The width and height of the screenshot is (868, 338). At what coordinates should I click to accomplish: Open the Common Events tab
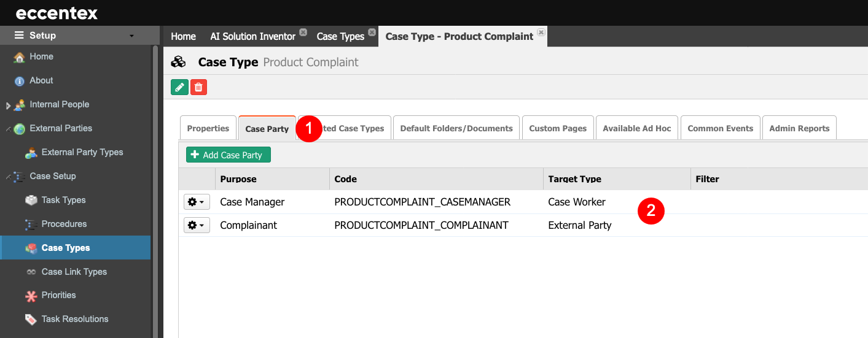click(721, 128)
